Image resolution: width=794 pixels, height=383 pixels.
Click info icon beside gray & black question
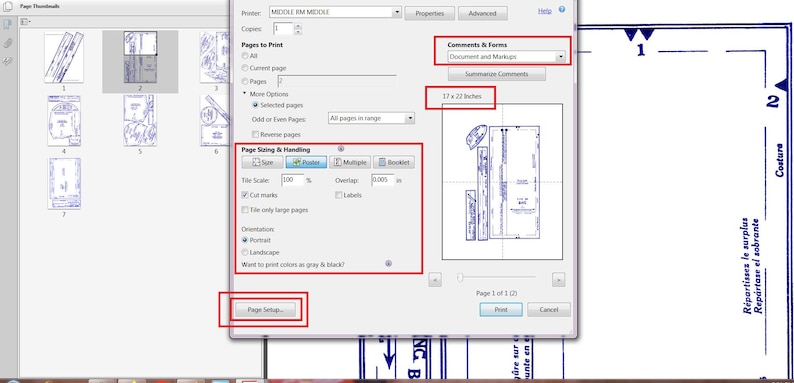pos(388,263)
